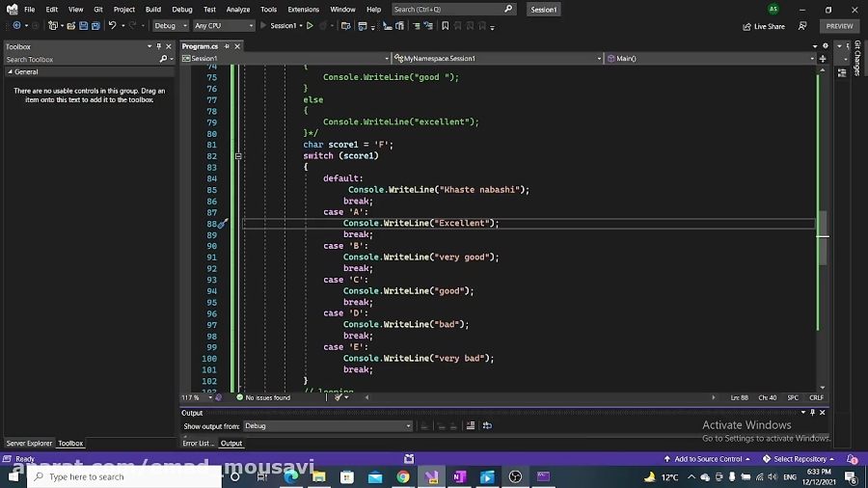868x488 pixels.
Task: Click the Open File folder icon in toolbar
Action: 70,26
